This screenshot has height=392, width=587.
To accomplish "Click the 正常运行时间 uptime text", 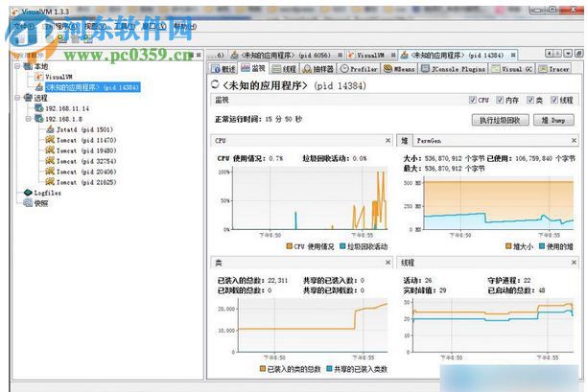I will [x=258, y=119].
